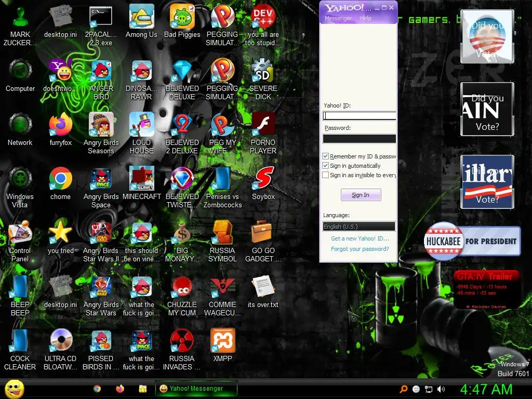
Task: Click the Obama Did you Vote gadget
Action: pos(487,36)
